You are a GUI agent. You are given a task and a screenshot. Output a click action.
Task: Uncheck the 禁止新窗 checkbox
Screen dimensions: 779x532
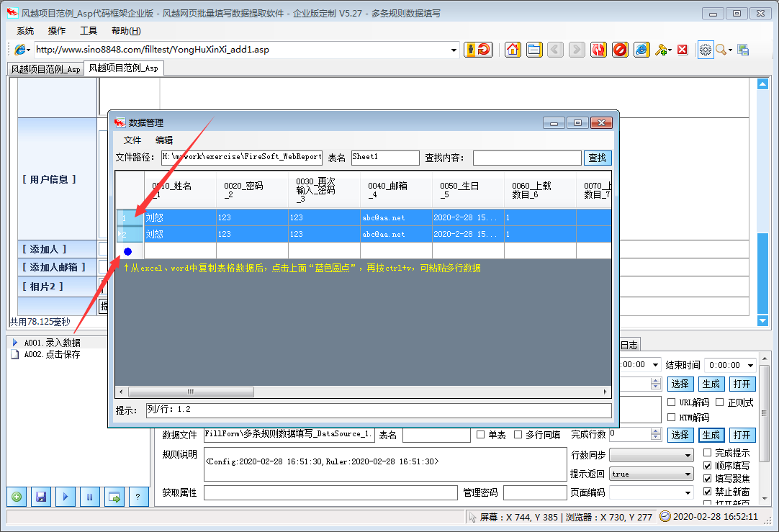pos(708,491)
